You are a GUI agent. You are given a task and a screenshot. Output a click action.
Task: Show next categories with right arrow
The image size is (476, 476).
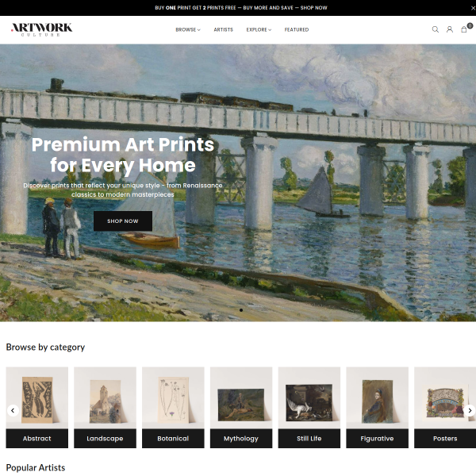point(470,410)
